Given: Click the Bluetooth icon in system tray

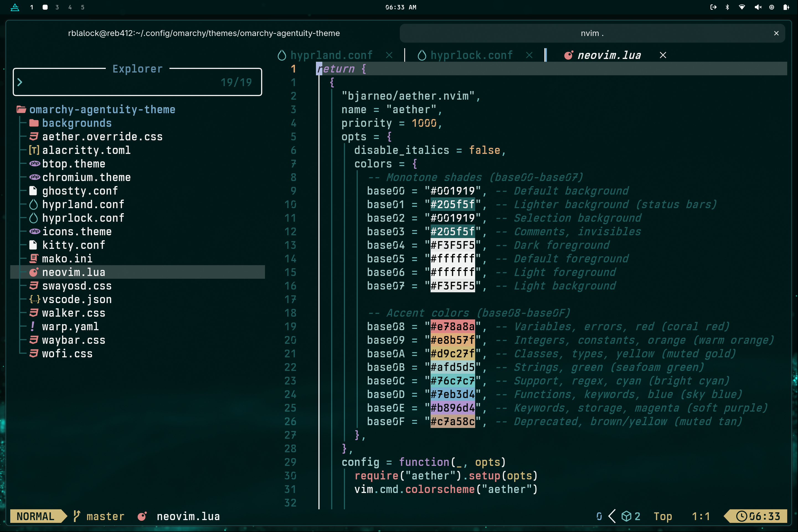Looking at the screenshot, I should click(x=727, y=7).
